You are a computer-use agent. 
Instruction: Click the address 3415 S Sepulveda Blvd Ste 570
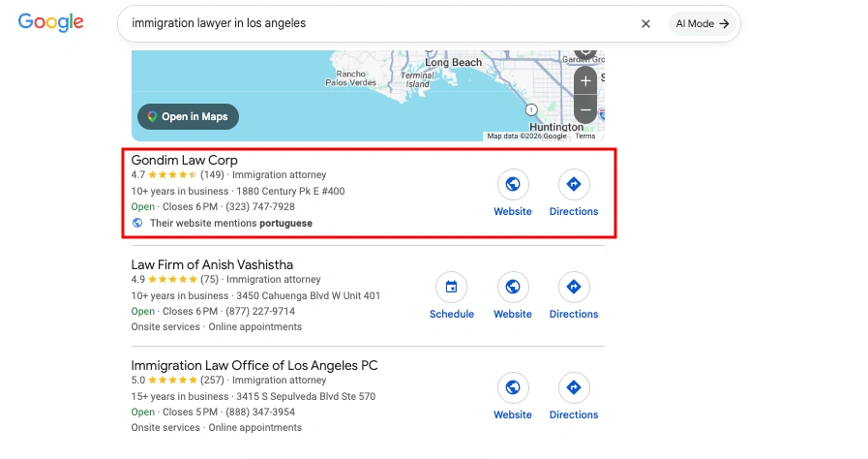click(306, 396)
